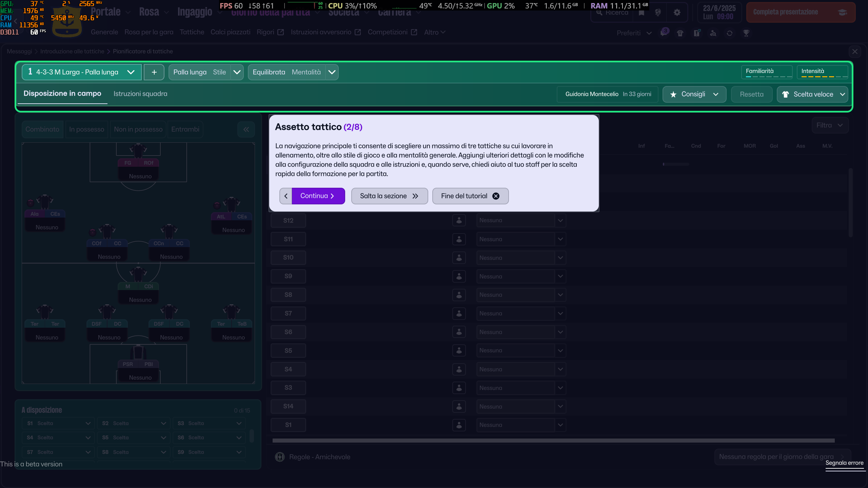Click the back arrow in tutorial popup
This screenshot has width=868, height=488.
286,196
